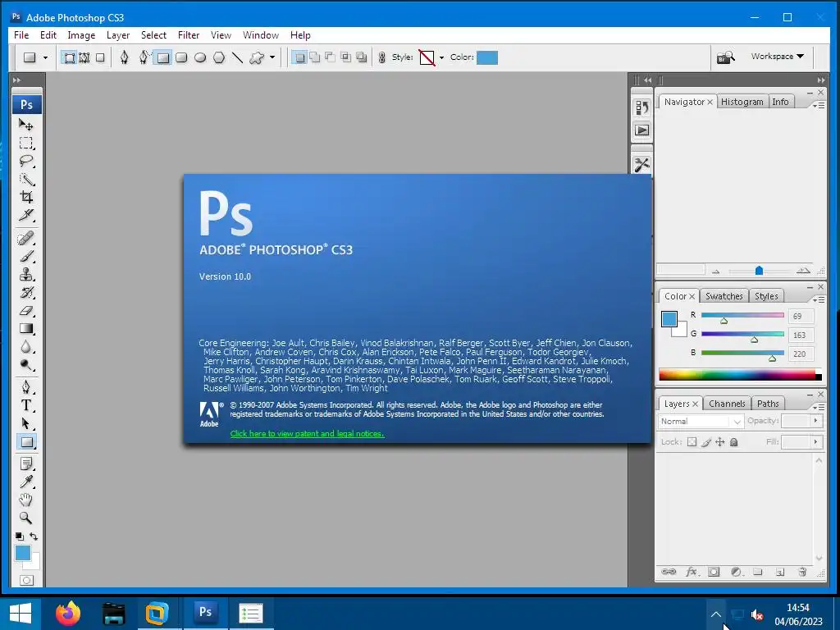Screen dimensions: 840x630
Task: Open Adobe Bridge from options bar
Action: [726, 57]
